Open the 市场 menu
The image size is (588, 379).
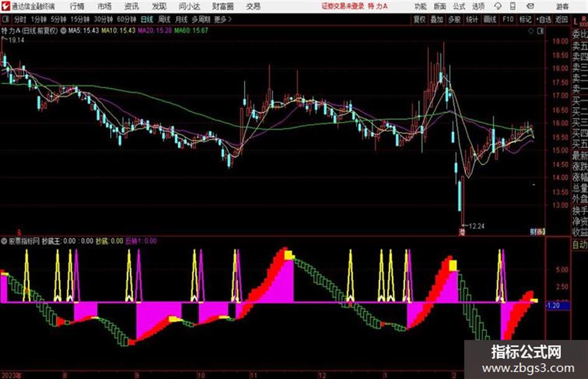(x=105, y=6)
